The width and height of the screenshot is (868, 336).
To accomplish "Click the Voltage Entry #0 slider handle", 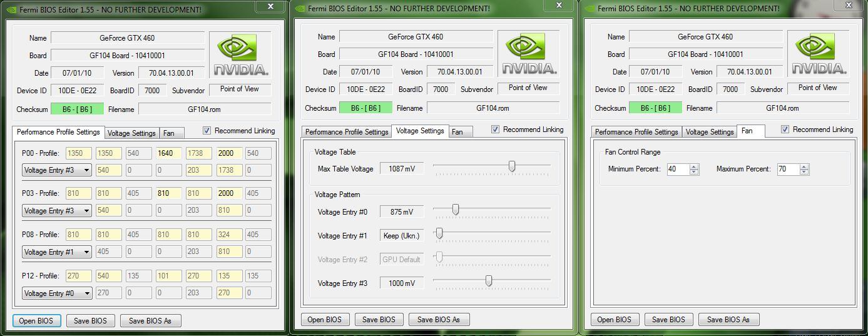I will (x=456, y=210).
